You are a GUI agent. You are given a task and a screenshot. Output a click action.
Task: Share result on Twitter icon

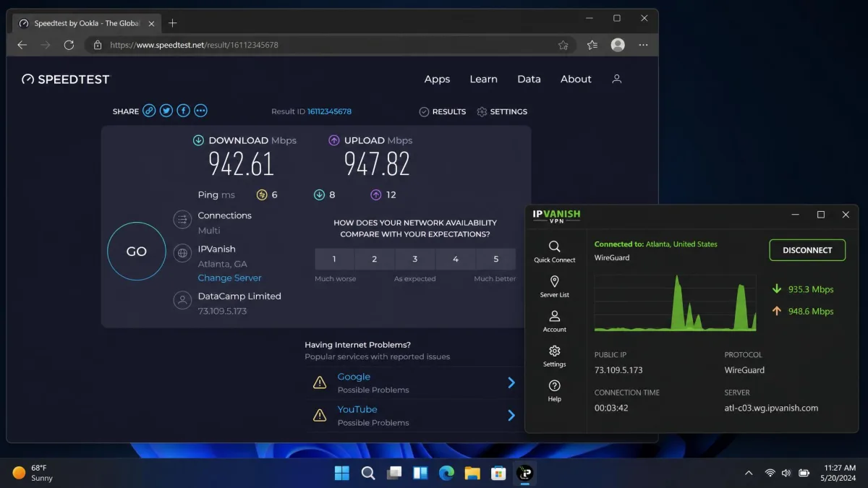coord(166,111)
